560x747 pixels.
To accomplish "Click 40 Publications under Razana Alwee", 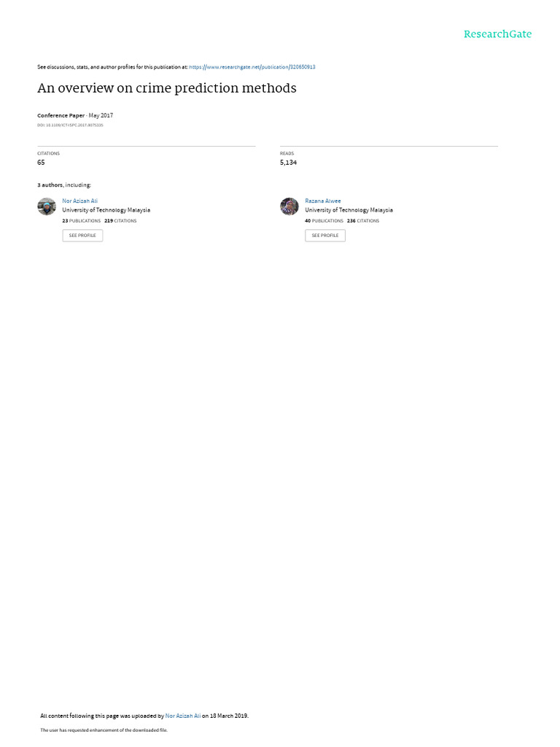I will coord(324,221).
